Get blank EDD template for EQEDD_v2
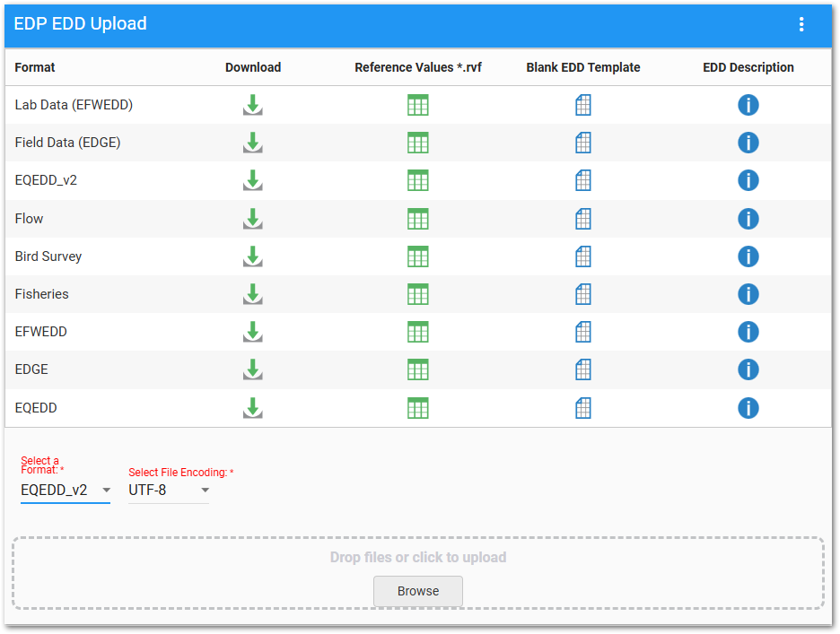Screen dimensions: 840x634 [x=583, y=180]
